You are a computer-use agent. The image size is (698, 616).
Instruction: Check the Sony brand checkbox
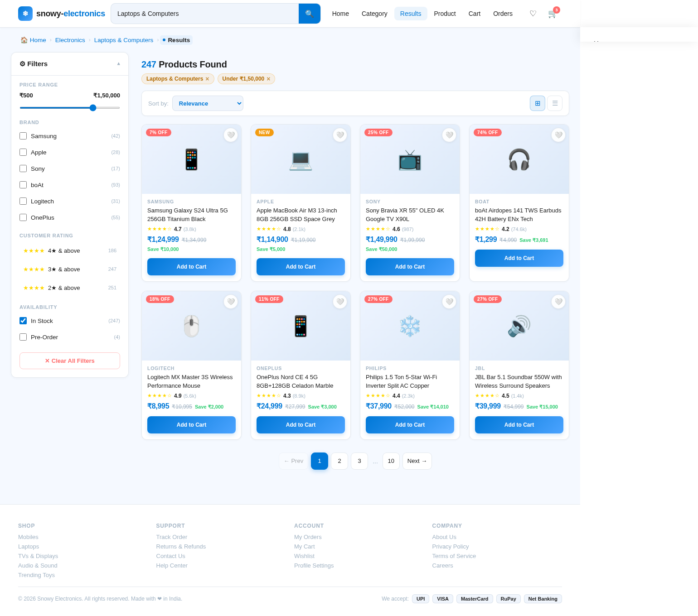click(x=23, y=168)
